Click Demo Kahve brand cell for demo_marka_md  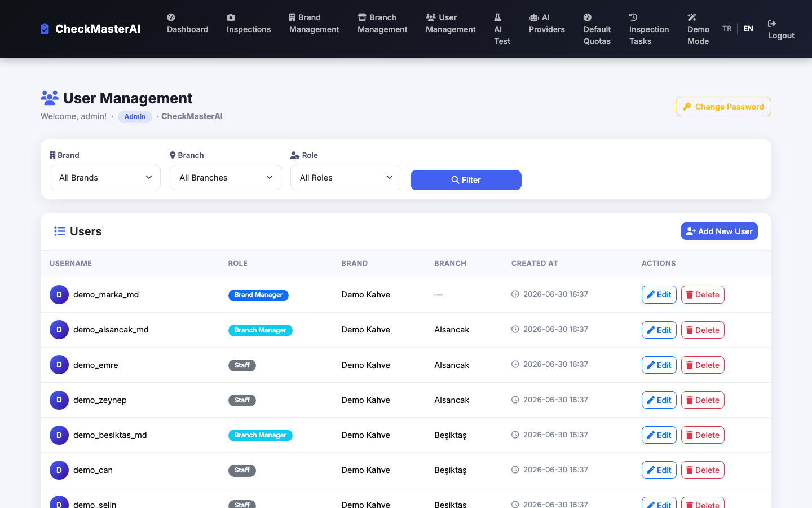(x=365, y=295)
